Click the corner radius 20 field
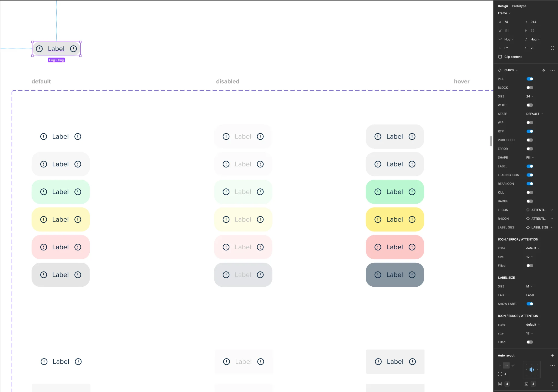 (x=532, y=48)
